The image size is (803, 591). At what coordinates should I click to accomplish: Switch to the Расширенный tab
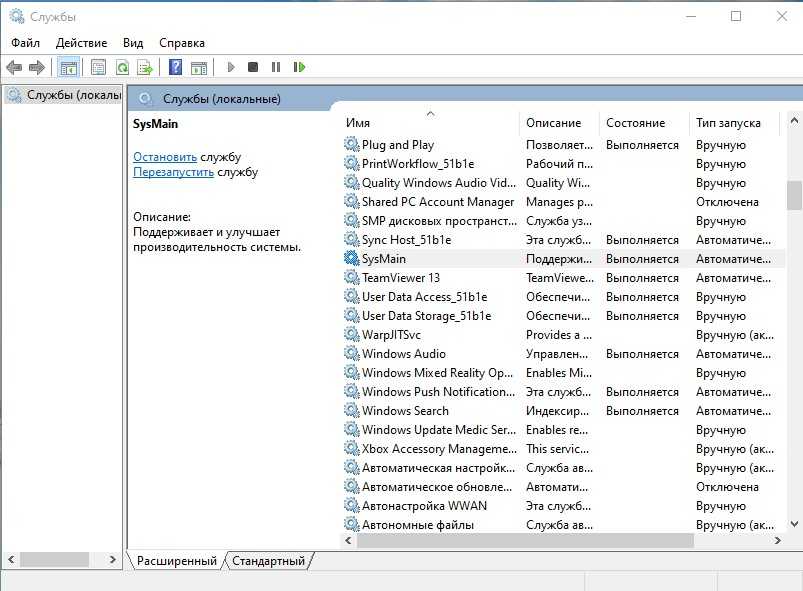point(177,561)
